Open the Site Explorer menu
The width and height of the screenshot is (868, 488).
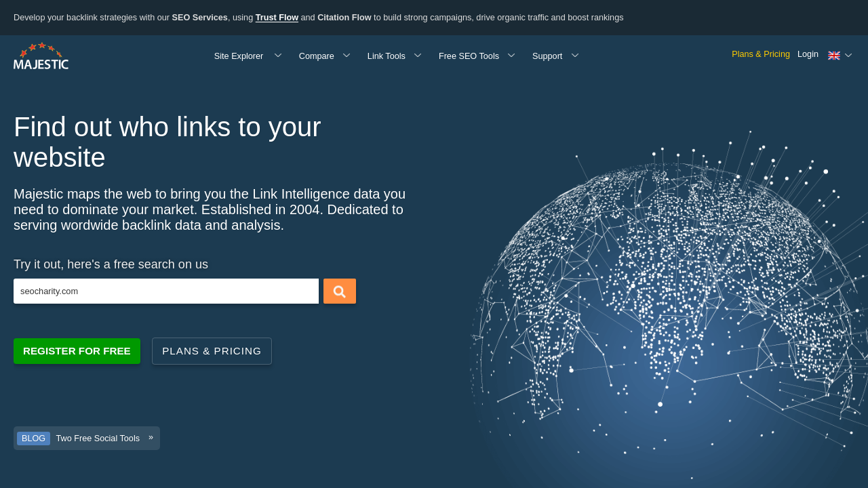click(239, 56)
